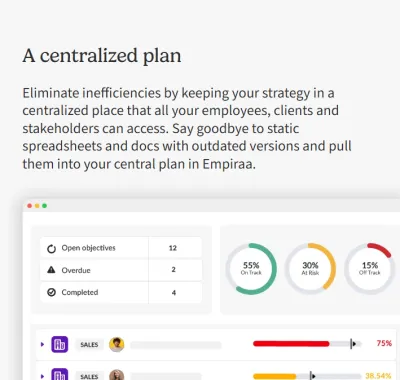Viewport: 400px width, 380px height.
Task: Click the Open objectives refresh icon
Action: pyautogui.click(x=51, y=249)
